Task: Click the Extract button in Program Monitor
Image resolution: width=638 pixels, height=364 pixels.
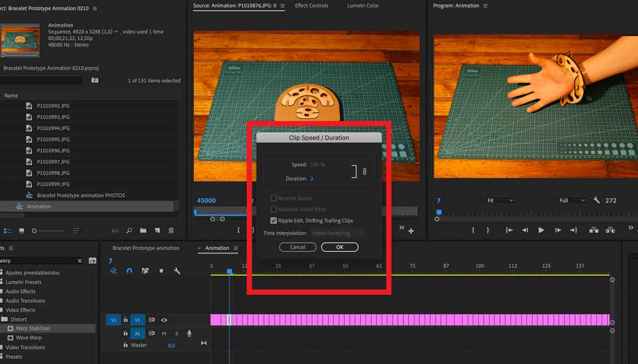Action: [610, 230]
